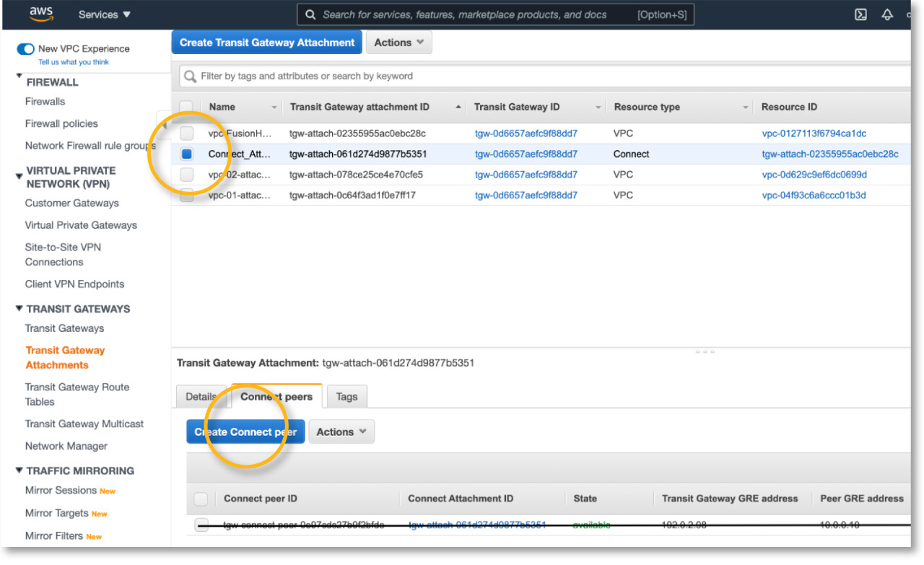Collapse the FIREWALL section
Screen dimensions: 924x565
[19, 77]
